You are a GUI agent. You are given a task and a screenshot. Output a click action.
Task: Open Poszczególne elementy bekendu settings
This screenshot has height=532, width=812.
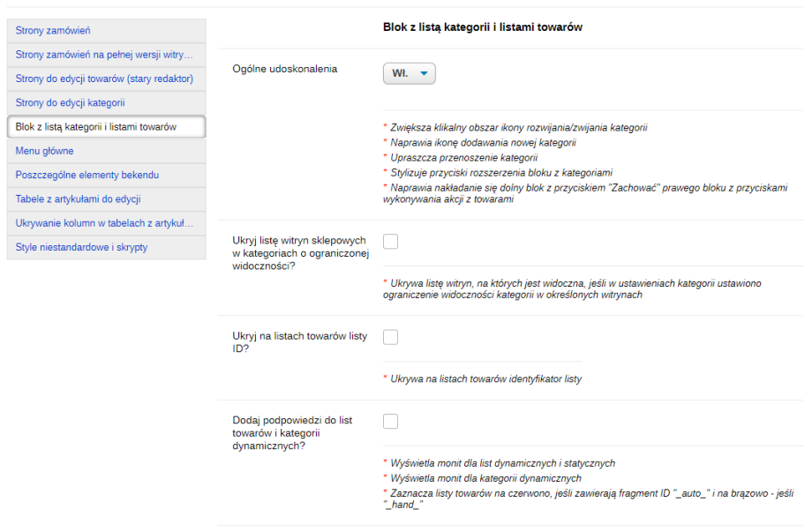pyautogui.click(x=87, y=175)
